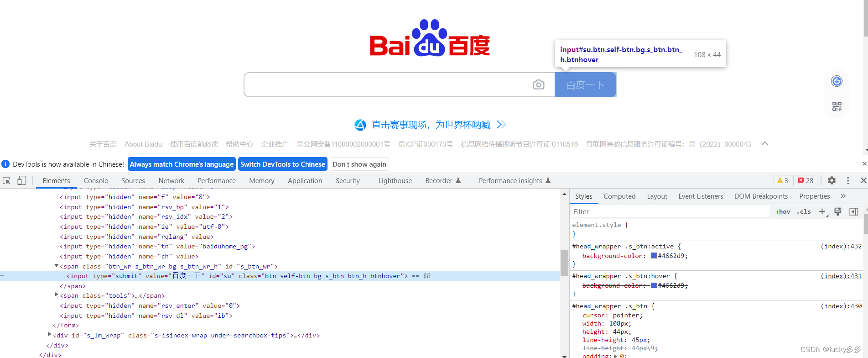Viewport: 868px width, 358px height.
Task: Open the Security tab
Action: click(348, 181)
